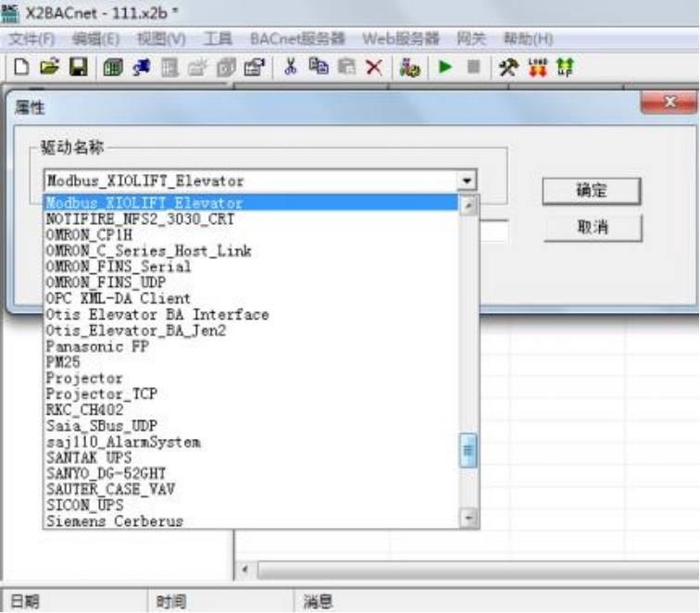Open the 网关 menu
Image resolution: width=700 pixels, height=613 pixels.
[471, 39]
